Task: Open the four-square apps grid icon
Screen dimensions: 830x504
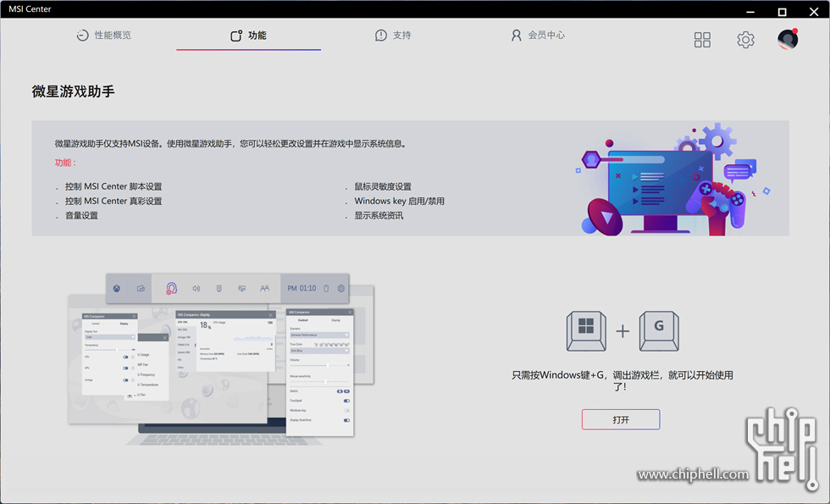Action: pyautogui.click(x=702, y=39)
